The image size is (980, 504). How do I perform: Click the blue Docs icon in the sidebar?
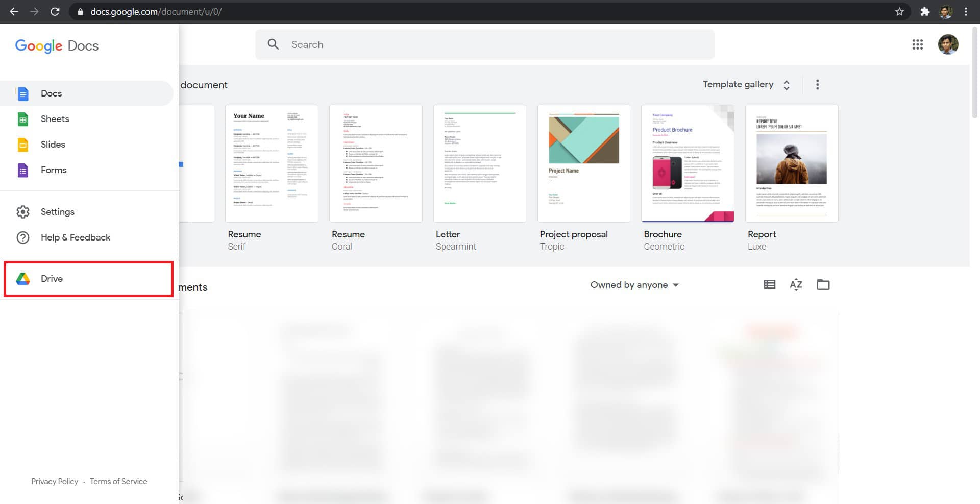click(x=23, y=93)
